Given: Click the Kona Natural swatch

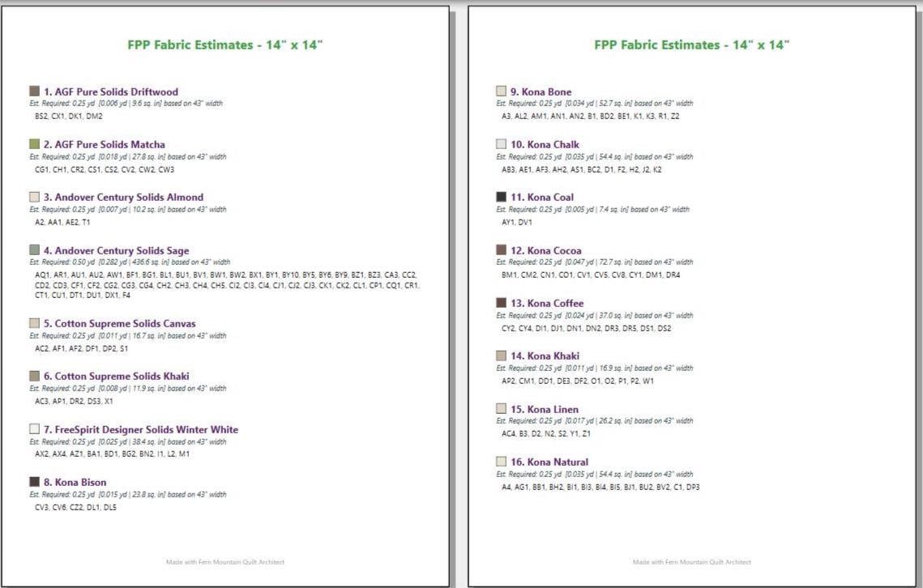Looking at the screenshot, I should point(501,462).
